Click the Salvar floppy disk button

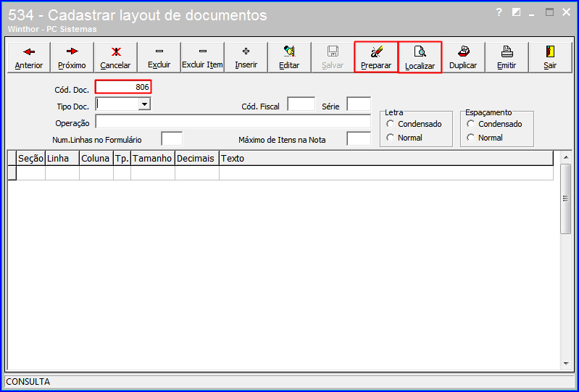(333, 57)
